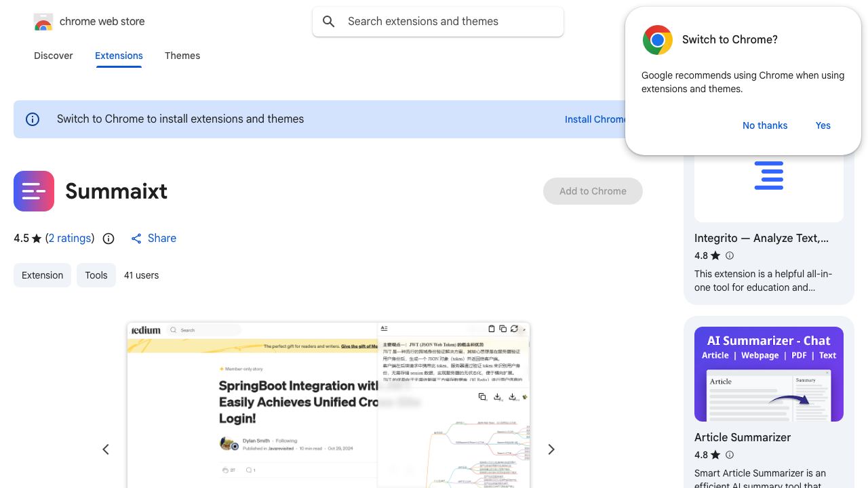Open the Article Summarizer title link

(x=743, y=437)
